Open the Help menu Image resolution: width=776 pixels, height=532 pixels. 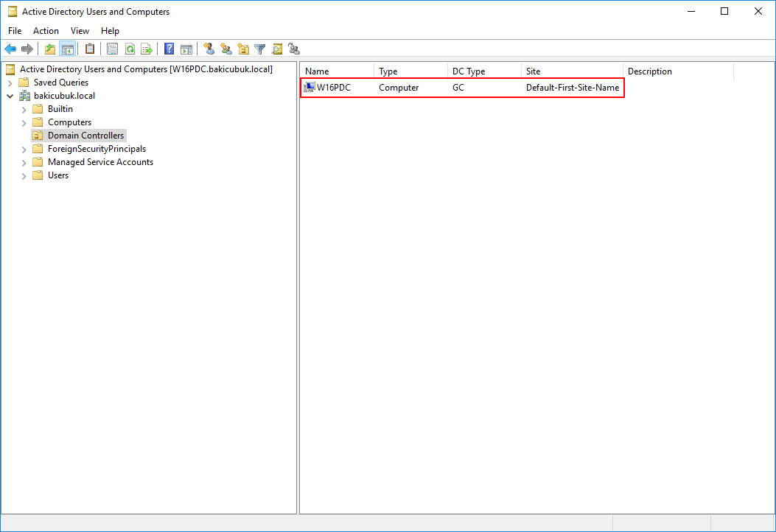click(x=110, y=31)
